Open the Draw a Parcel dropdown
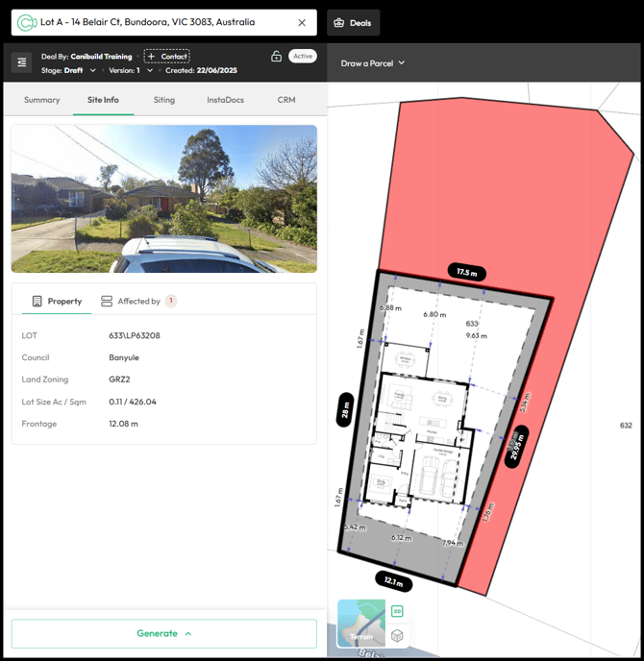The image size is (644, 661). pyautogui.click(x=373, y=63)
